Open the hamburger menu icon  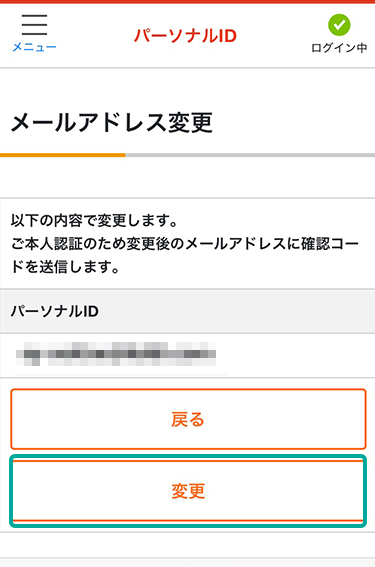(x=34, y=25)
